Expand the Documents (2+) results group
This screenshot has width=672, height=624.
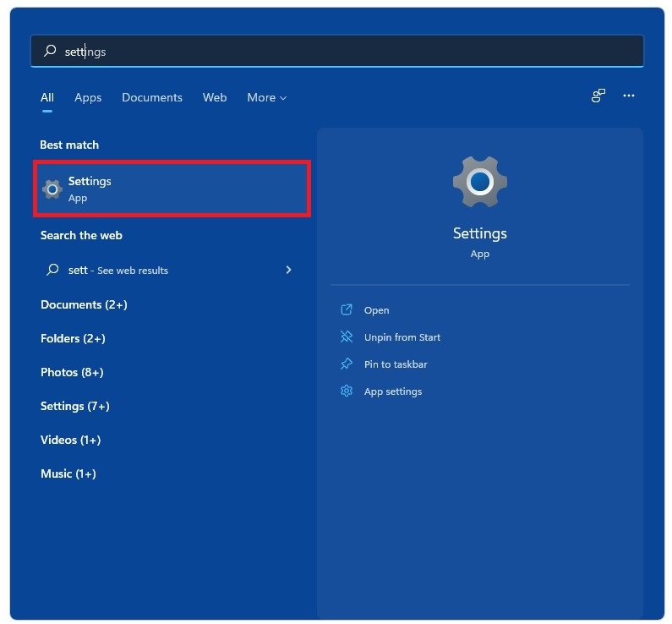click(x=84, y=304)
